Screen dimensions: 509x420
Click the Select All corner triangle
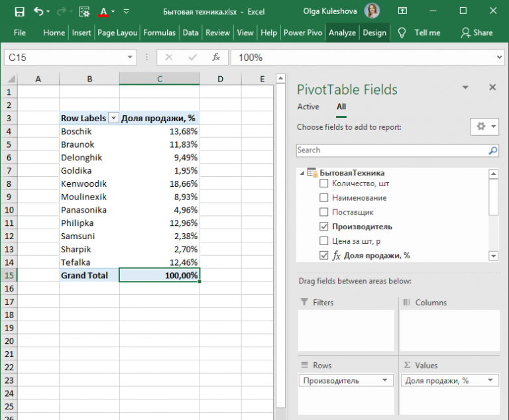pos(11,79)
